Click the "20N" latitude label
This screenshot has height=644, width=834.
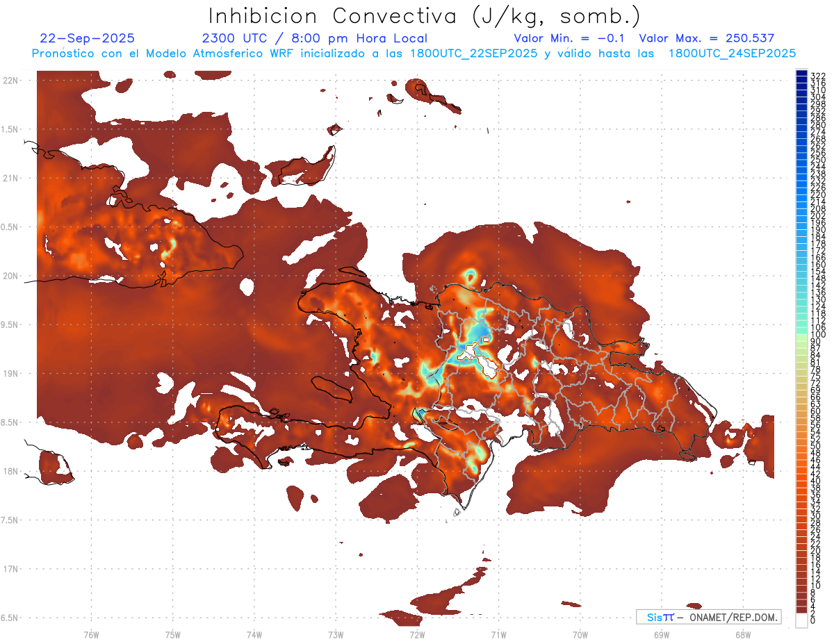point(11,276)
